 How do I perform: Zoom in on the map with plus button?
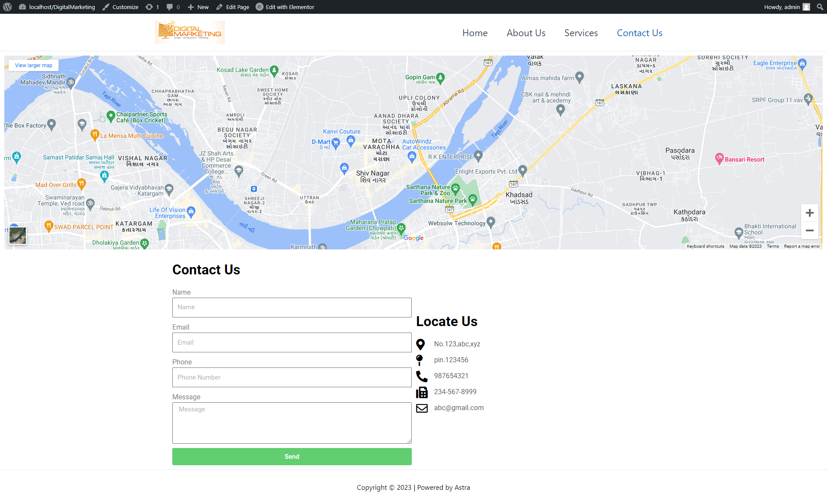[x=810, y=213]
